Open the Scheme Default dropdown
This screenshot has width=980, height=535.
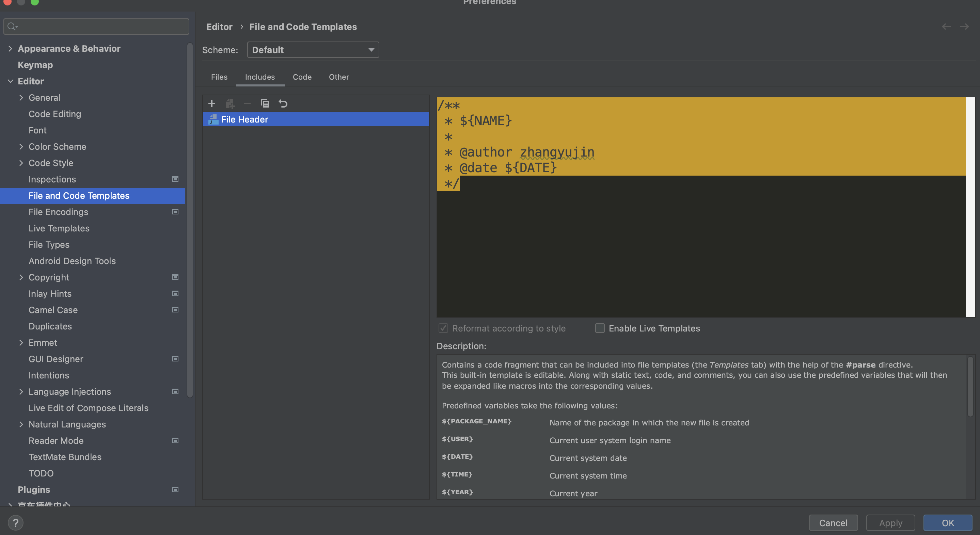click(313, 50)
